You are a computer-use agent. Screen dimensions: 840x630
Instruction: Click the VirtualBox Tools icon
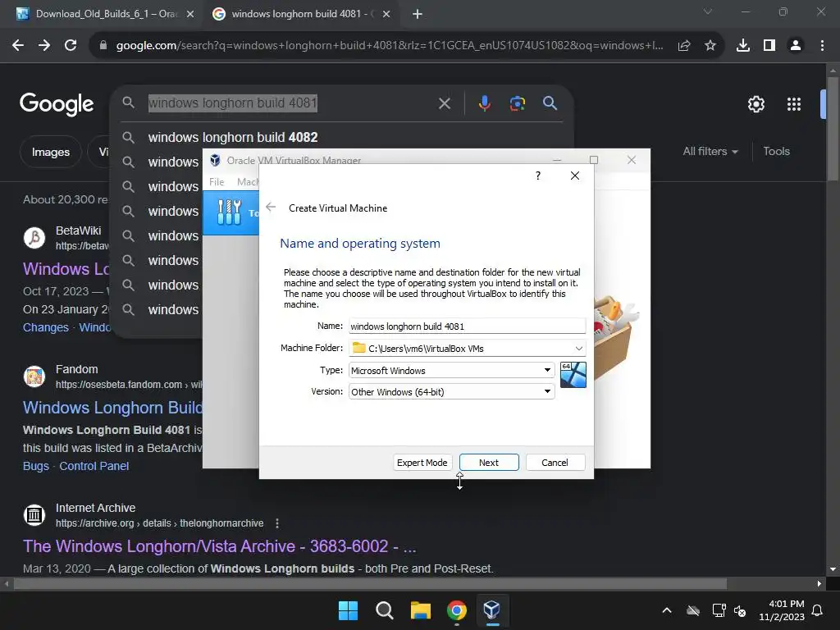[229, 212]
